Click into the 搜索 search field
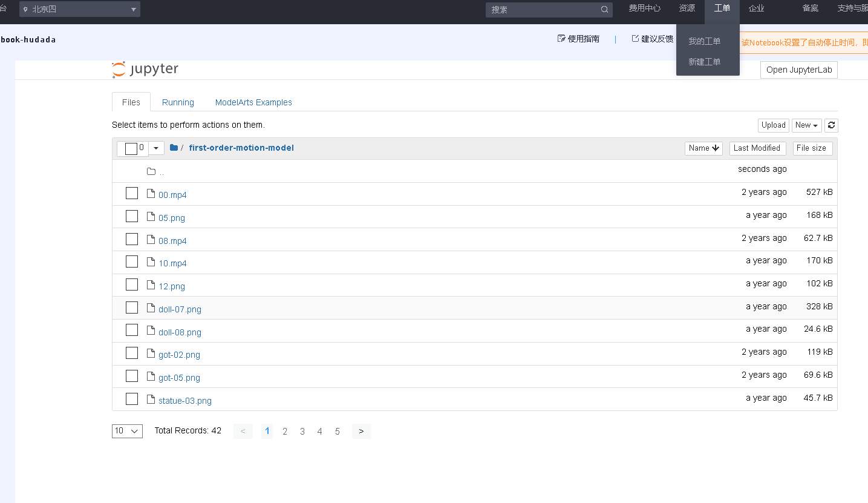Viewport: 868px width, 503px height. pos(549,10)
